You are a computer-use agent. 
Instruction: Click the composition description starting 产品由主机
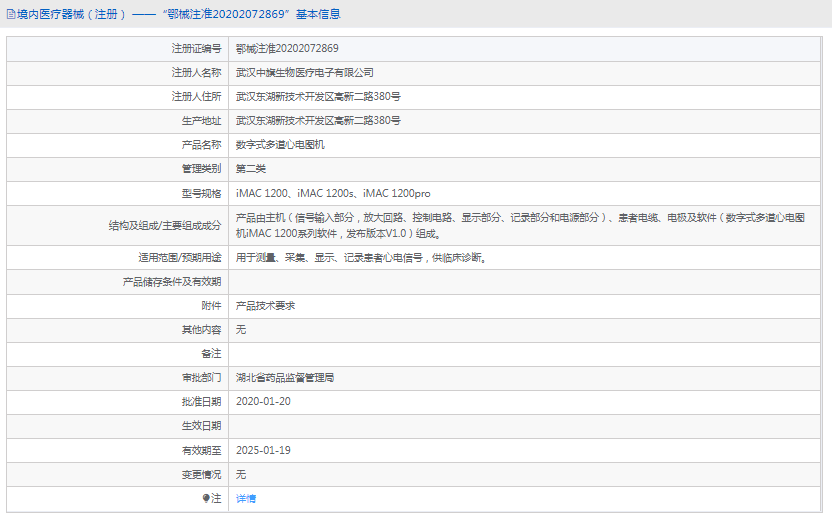pos(520,225)
